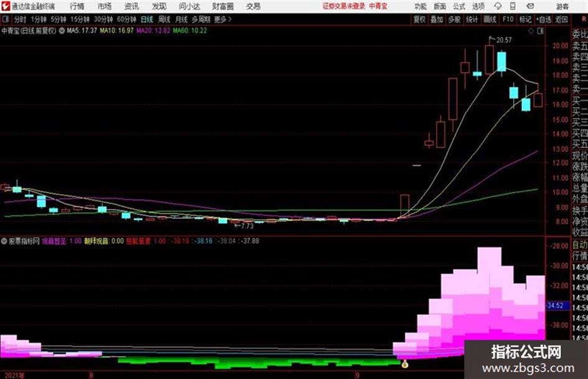Click the 返回 back button
This screenshot has height=379, width=588.
(x=561, y=19)
